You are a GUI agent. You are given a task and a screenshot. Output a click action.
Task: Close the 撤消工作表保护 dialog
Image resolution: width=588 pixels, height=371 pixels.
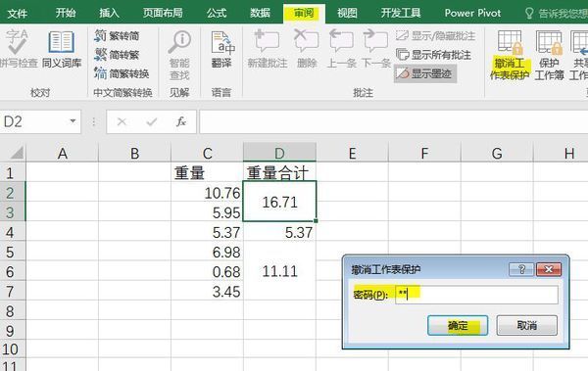pos(549,269)
